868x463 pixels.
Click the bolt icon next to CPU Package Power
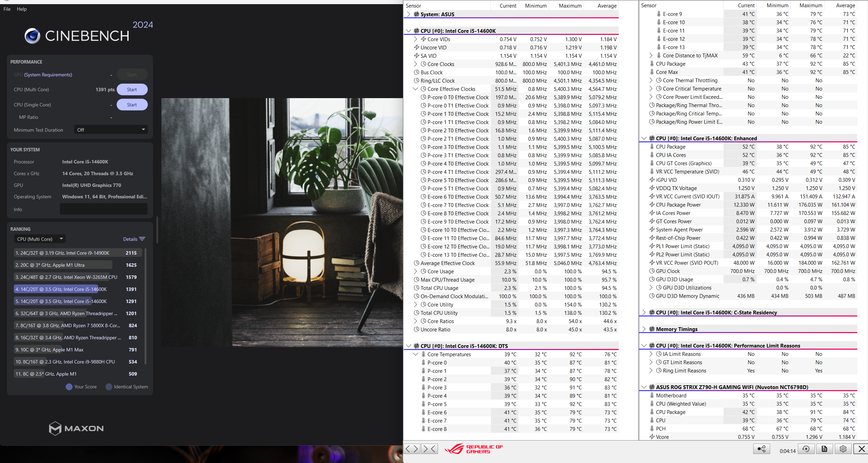pos(652,205)
